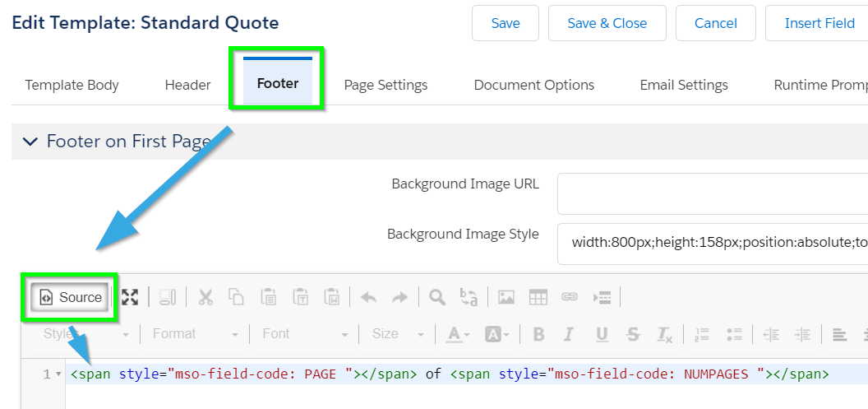Click the Show Blocks icon
Image resolution: width=868 pixels, height=409 pixels.
coord(167,298)
